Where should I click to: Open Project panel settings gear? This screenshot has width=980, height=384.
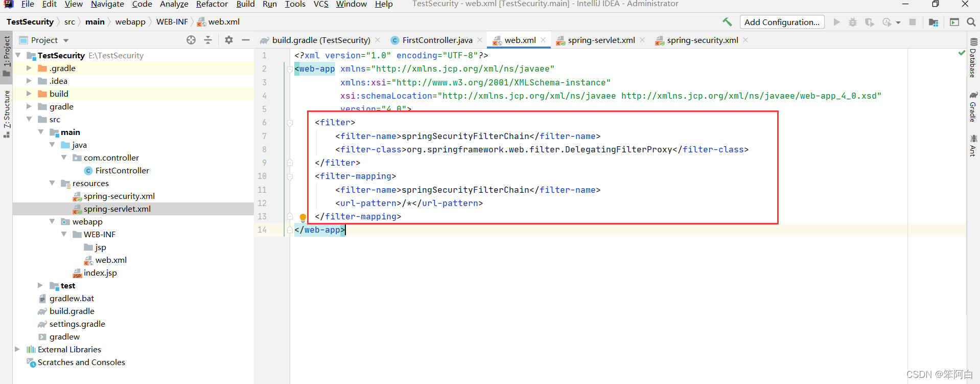(229, 40)
